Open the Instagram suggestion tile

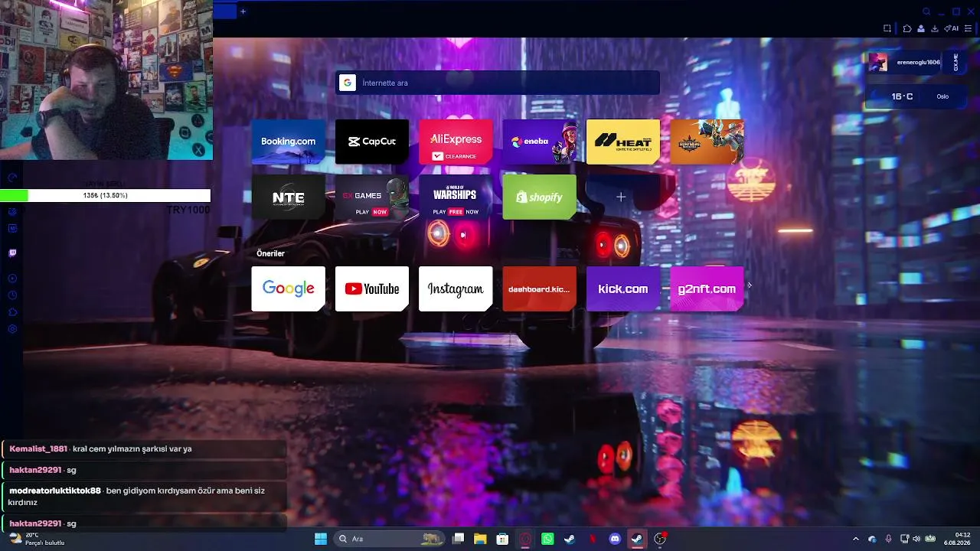(456, 289)
